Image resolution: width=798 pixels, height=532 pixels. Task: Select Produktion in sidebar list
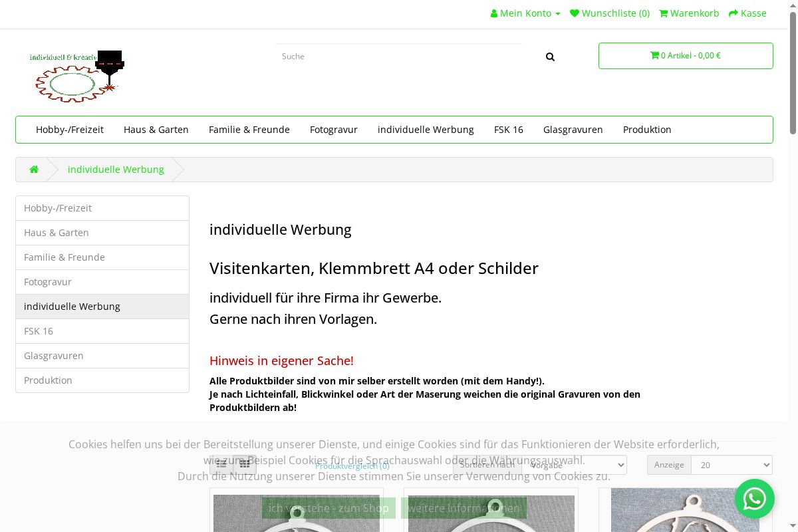click(x=102, y=380)
